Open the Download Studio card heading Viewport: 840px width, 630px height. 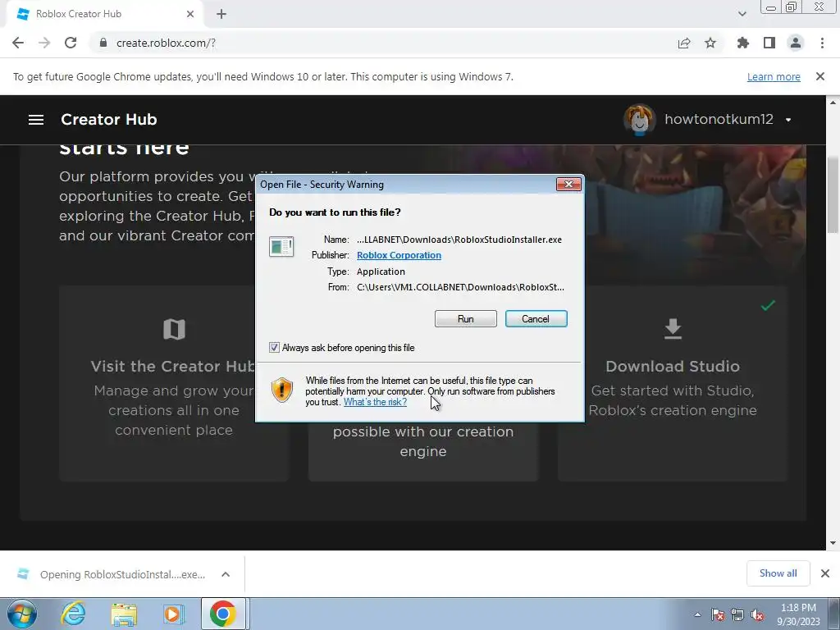pyautogui.click(x=673, y=367)
